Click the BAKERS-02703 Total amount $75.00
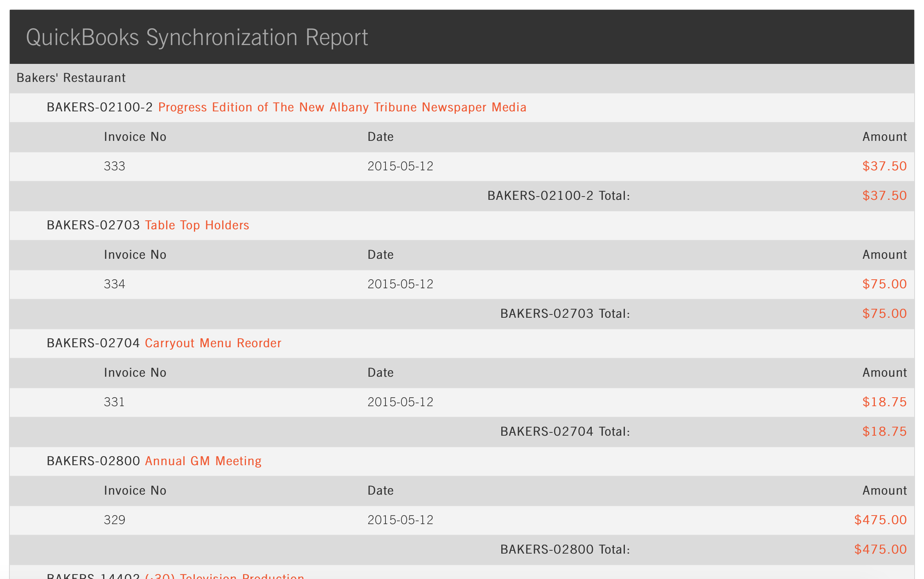The height and width of the screenshot is (579, 924). point(884,314)
